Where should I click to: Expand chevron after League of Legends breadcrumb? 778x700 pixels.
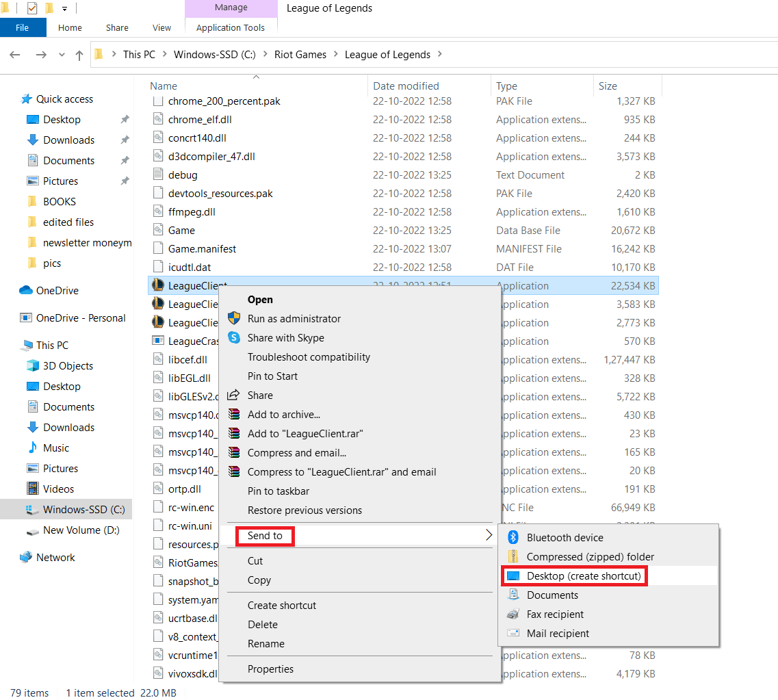coord(439,54)
